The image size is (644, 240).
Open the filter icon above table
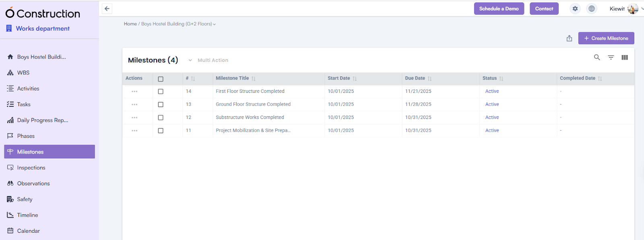[611, 57]
